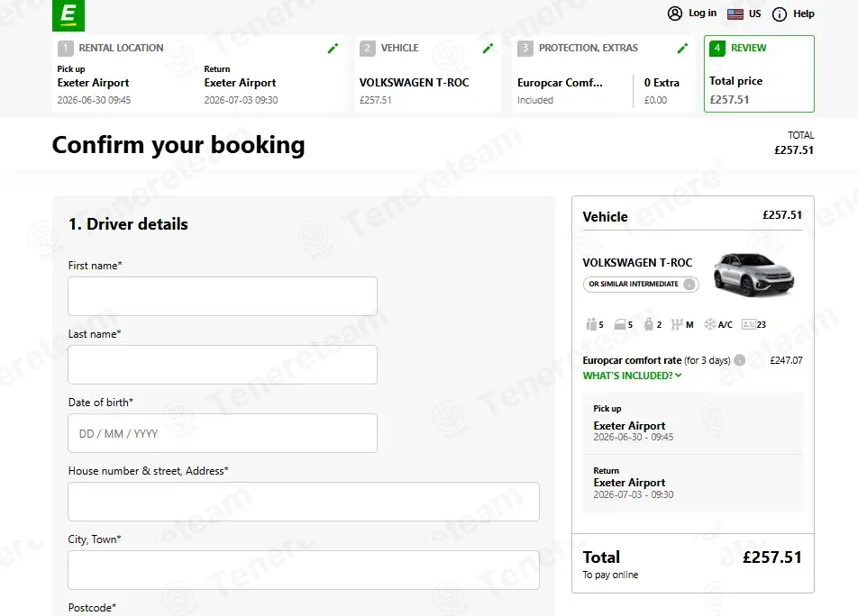This screenshot has height=616, width=858.
Task: Click the luggage icon showing 2
Action: pyautogui.click(x=648, y=324)
